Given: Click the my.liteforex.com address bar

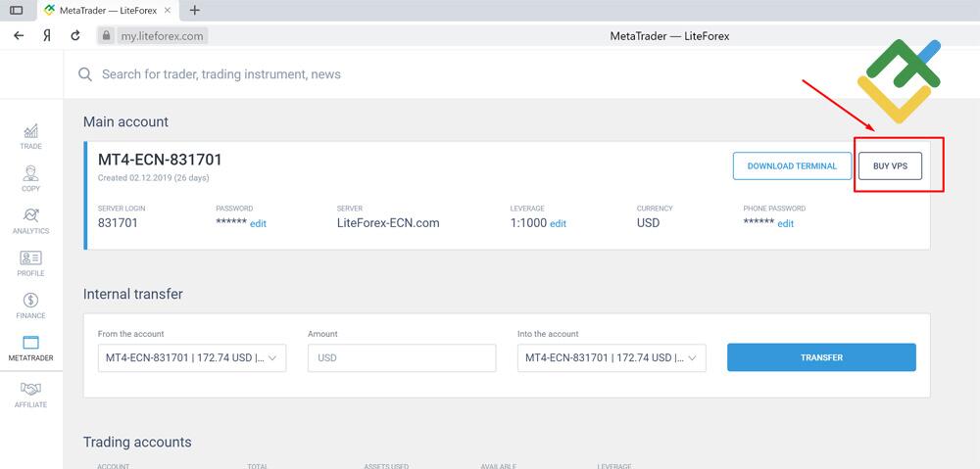Looking at the screenshot, I should pos(162,36).
